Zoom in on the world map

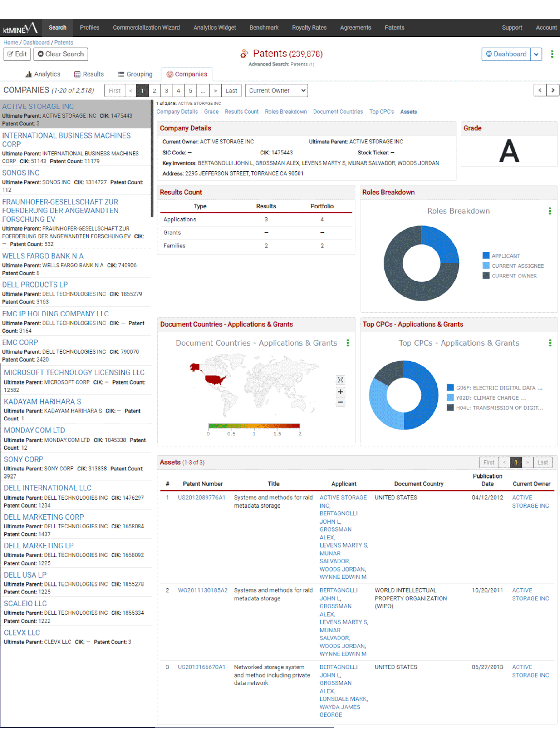tap(340, 392)
